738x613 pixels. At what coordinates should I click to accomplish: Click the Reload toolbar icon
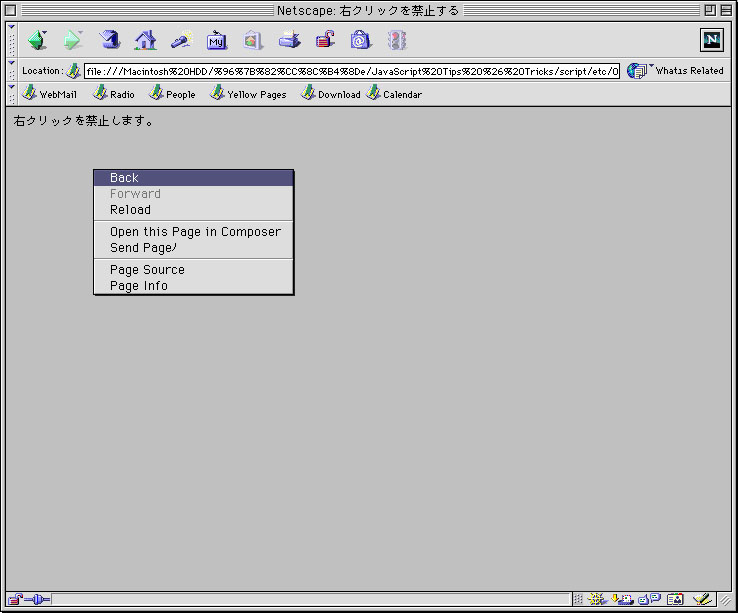(109, 40)
